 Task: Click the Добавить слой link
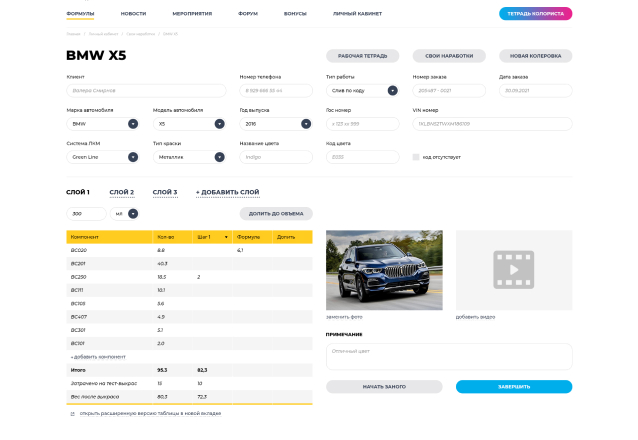227,192
